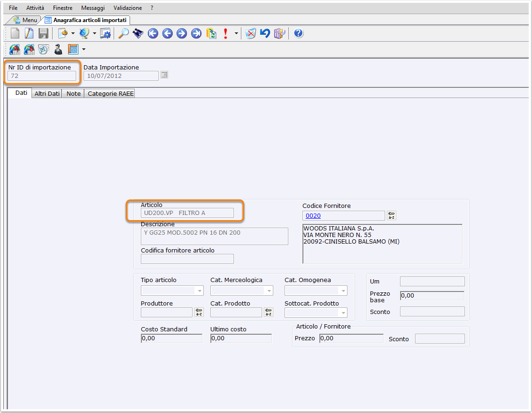Select the Dati tab
Viewport: 532px width, 413px height.
point(21,93)
